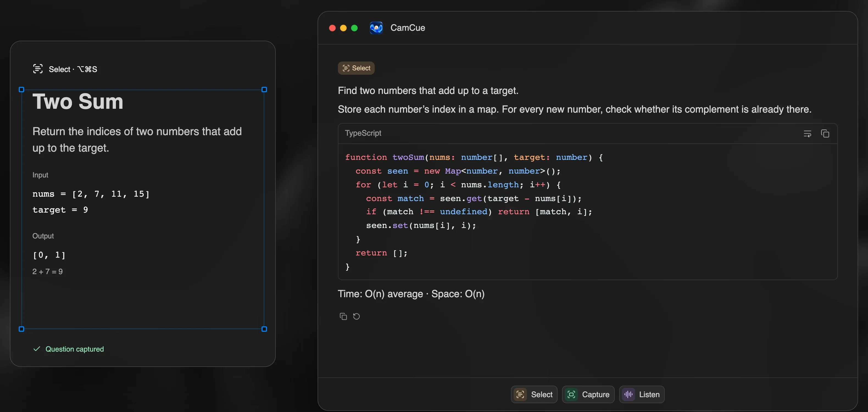Click 'Time: O(n) average · Space: O(n)' line

[411, 294]
